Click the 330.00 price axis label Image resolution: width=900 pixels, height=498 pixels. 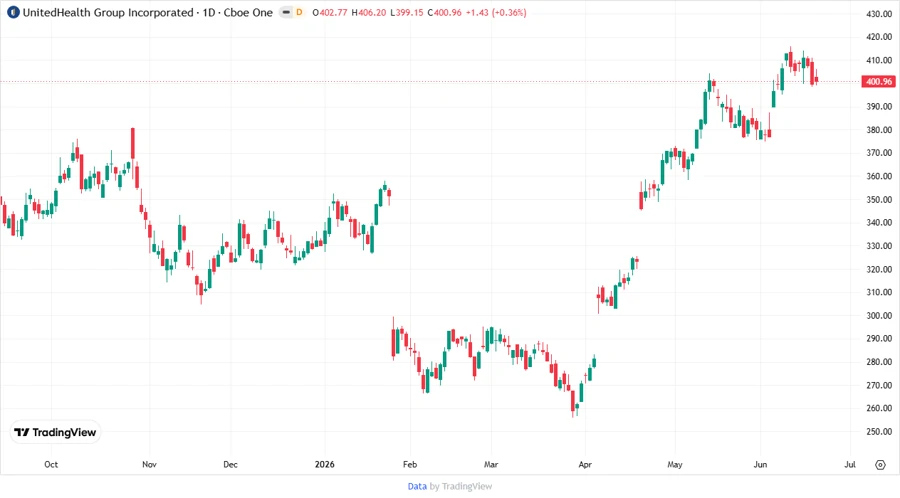879,246
